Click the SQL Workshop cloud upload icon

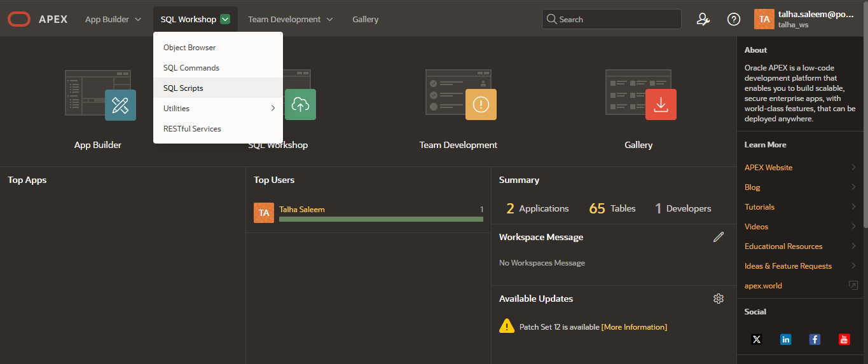[x=300, y=105]
